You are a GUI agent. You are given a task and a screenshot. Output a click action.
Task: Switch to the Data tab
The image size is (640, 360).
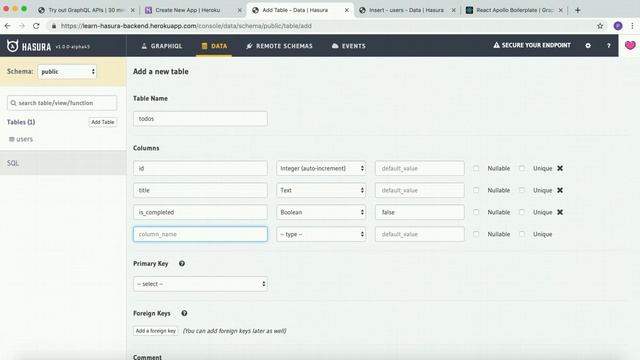(x=214, y=46)
